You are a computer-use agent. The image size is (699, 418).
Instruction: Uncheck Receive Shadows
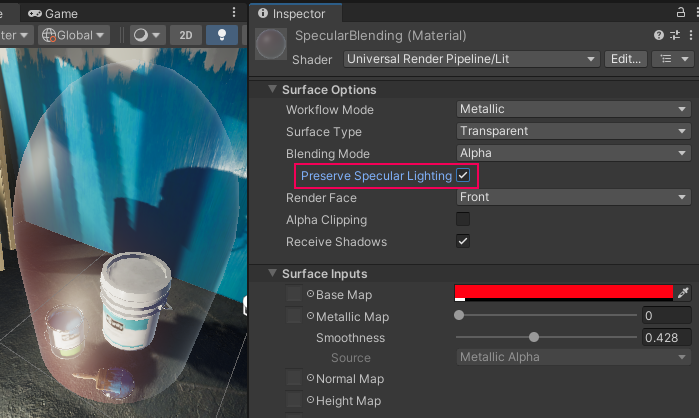click(463, 242)
